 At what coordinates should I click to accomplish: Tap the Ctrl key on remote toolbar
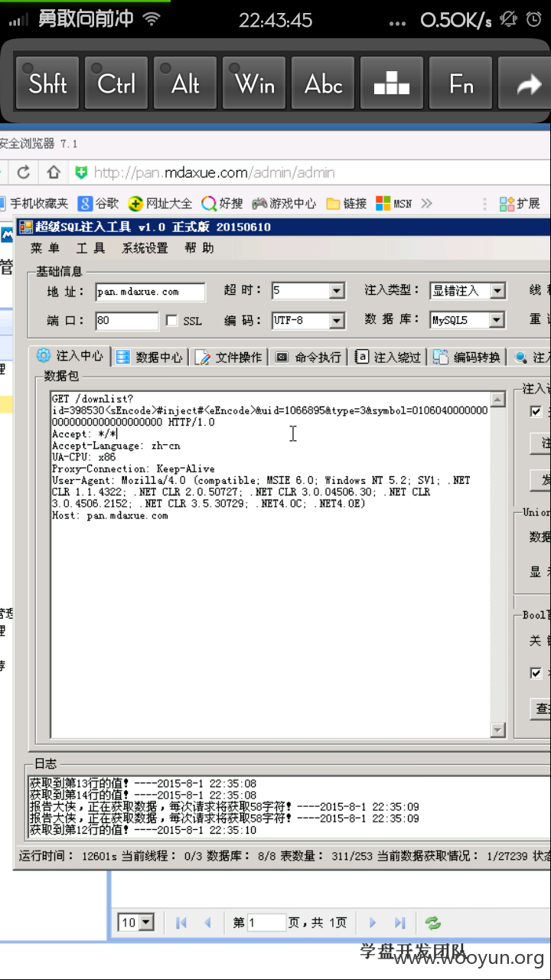(x=116, y=83)
